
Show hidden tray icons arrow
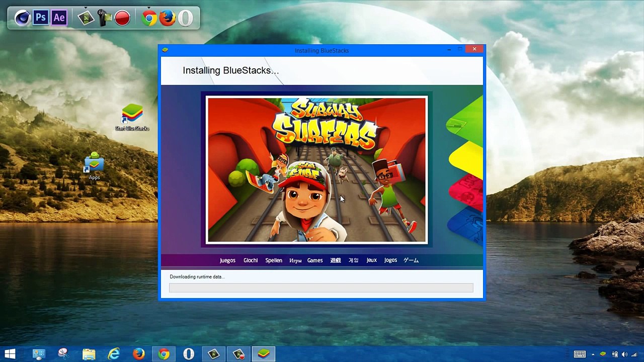tap(593, 354)
